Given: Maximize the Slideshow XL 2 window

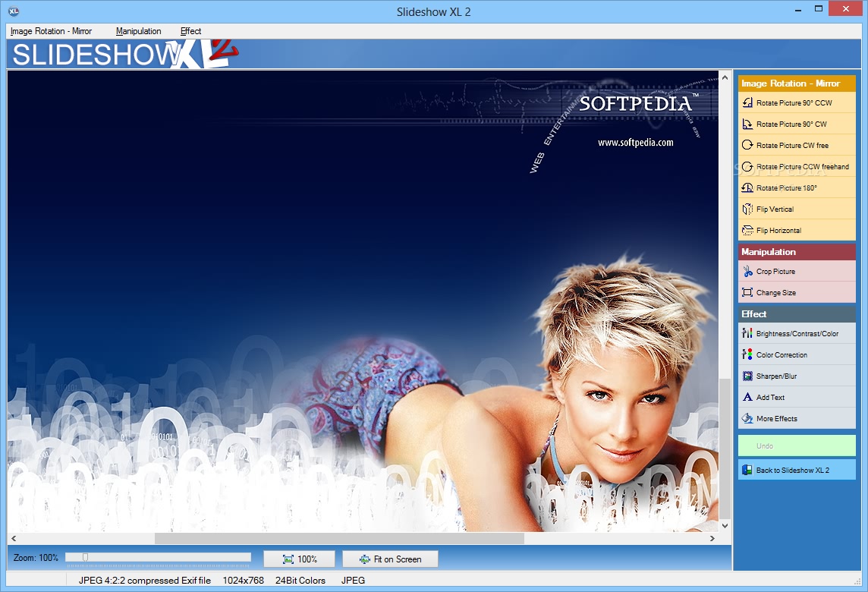Looking at the screenshot, I should tap(819, 8).
